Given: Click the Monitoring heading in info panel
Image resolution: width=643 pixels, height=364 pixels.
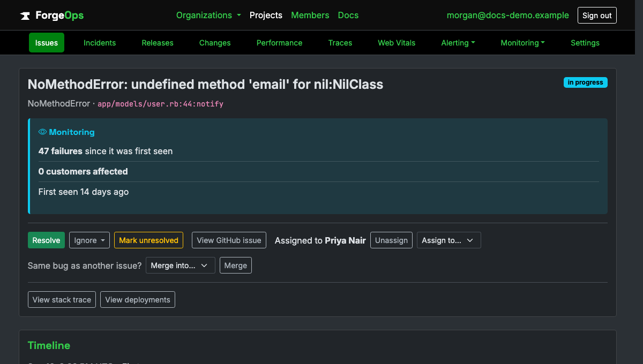Looking at the screenshot, I should (72, 132).
